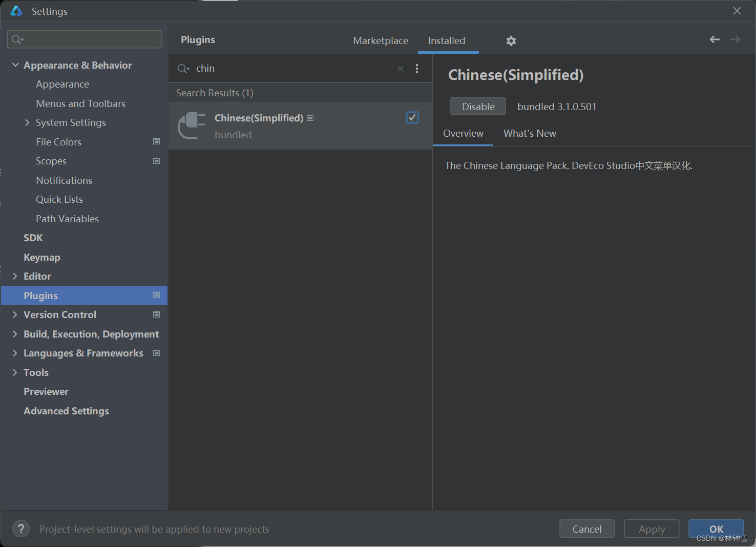Image resolution: width=756 pixels, height=547 pixels.
Task: Select the Chinese(Simplified) search result row
Action: (300, 125)
